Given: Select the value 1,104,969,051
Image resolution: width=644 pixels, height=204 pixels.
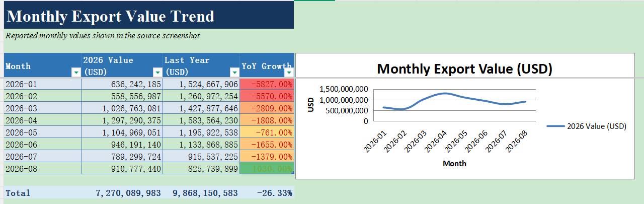Looking at the screenshot, I should point(122,132).
